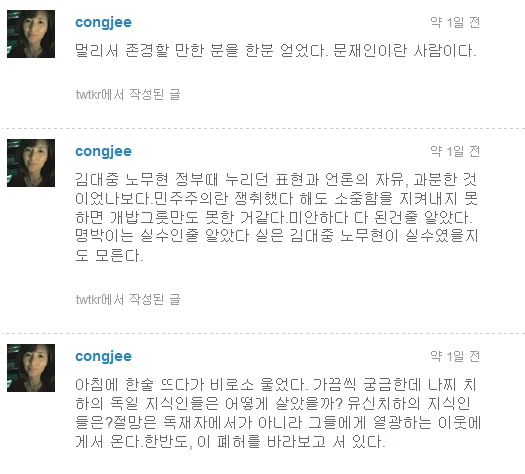Open congjee username link on the first tweet

(103, 23)
